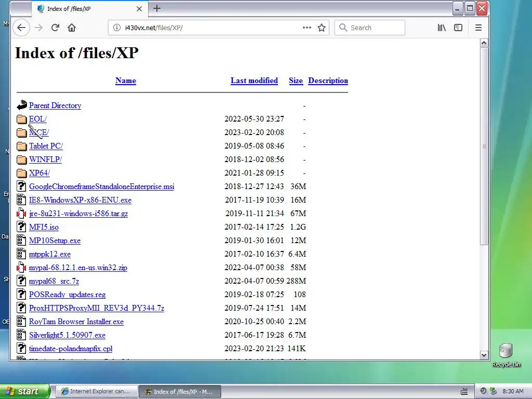The height and width of the screenshot is (399, 532).
Task: Reload the current page
Action: pyautogui.click(x=55, y=28)
